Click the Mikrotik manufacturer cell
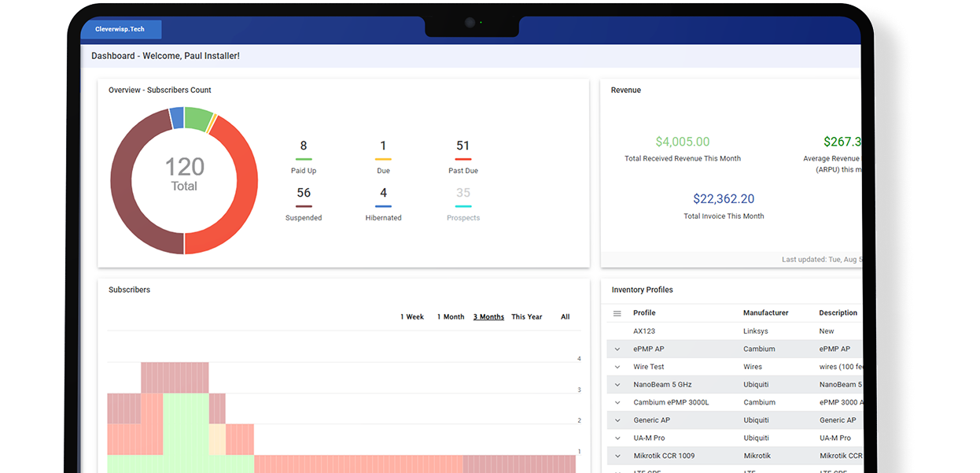Screen dimensions: 980x473 click(757, 456)
